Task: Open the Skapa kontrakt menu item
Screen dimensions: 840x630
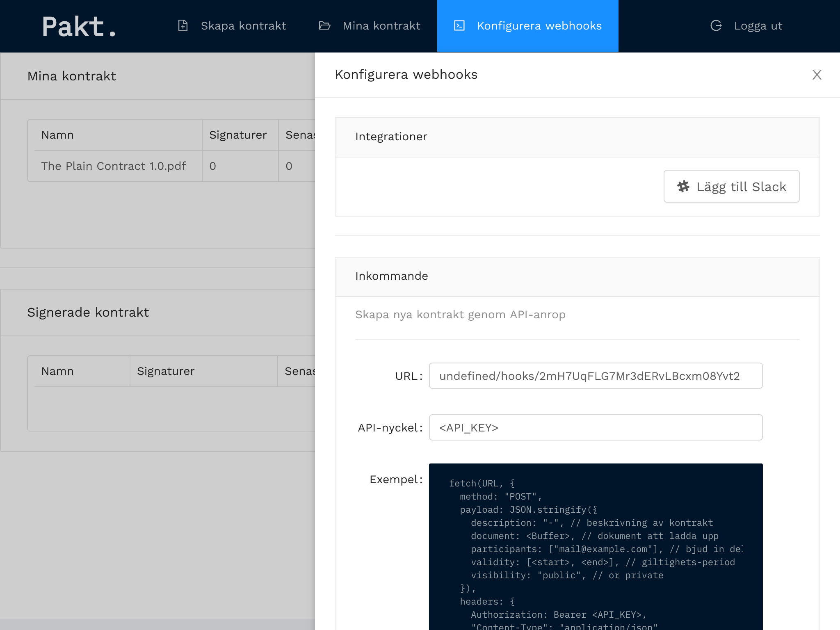Action: pyautogui.click(x=243, y=26)
